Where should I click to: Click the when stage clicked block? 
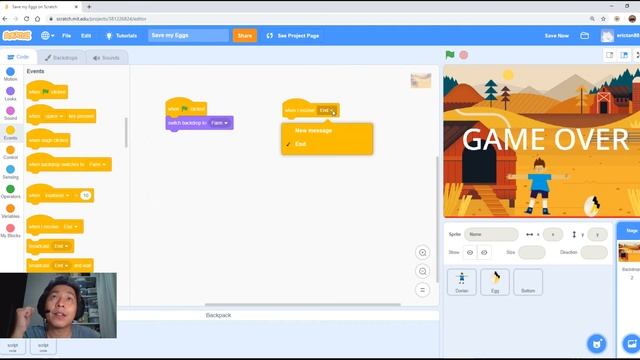[x=48, y=140]
